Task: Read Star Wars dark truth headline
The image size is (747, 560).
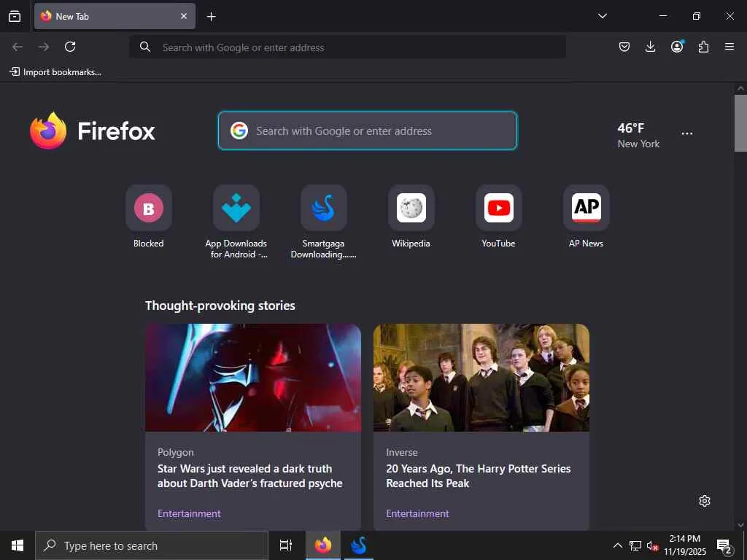Action: coord(250,475)
